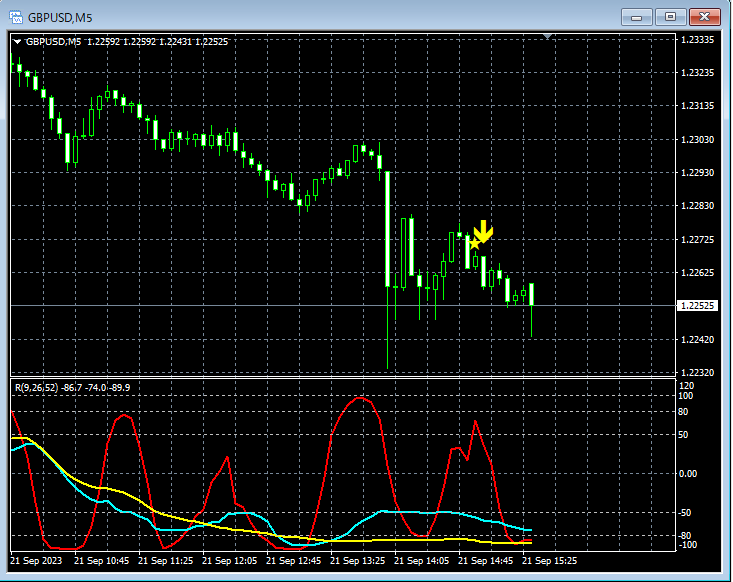Click the chart window icon in title bar
733x582 pixels.
tap(15, 17)
